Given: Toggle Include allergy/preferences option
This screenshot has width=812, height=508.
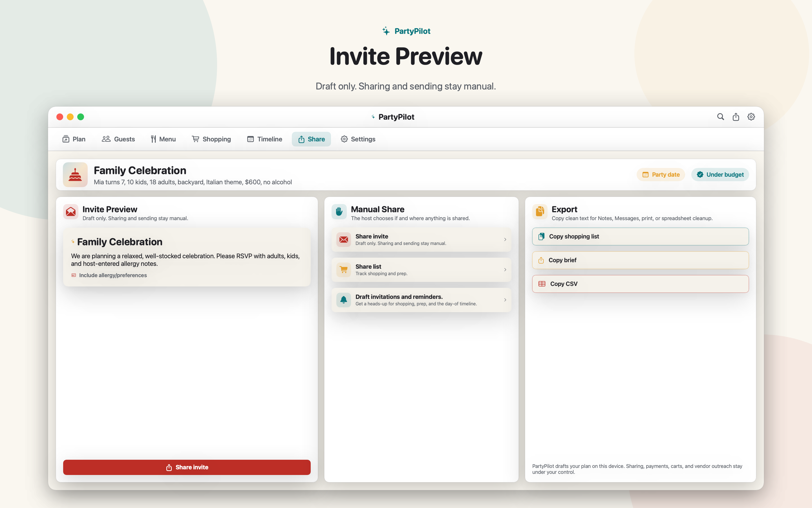Looking at the screenshot, I should 109,275.
